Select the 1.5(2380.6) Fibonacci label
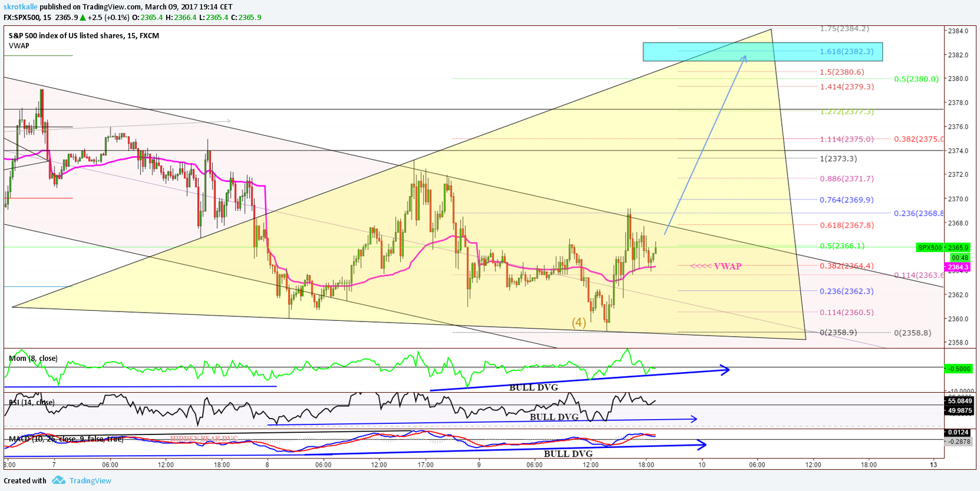 (842, 72)
